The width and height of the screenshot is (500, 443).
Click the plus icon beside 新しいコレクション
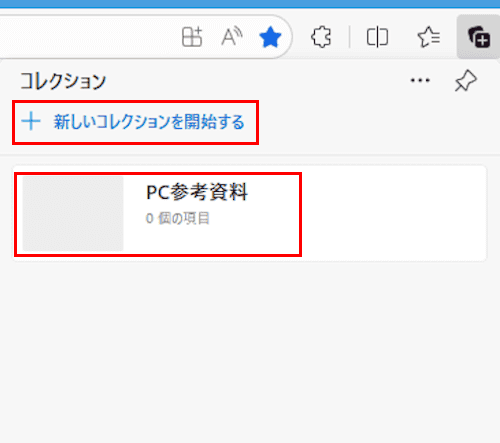coord(31,121)
